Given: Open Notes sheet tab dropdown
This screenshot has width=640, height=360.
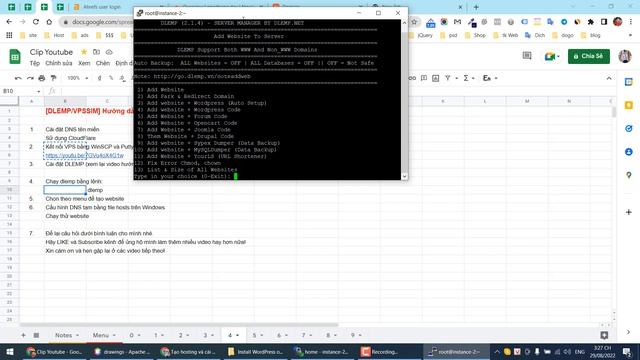Looking at the screenshot, I should click(x=78, y=335).
